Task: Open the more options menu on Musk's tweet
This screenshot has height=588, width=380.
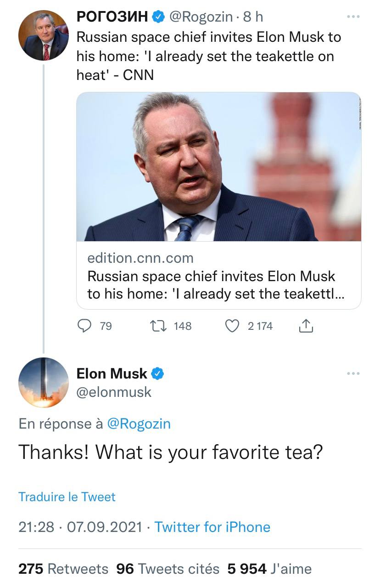Action: (x=353, y=373)
